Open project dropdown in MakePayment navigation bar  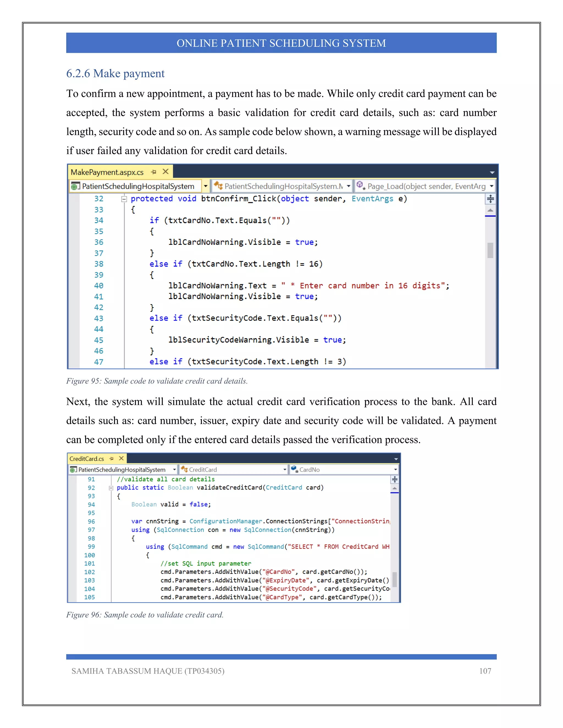click(x=206, y=186)
